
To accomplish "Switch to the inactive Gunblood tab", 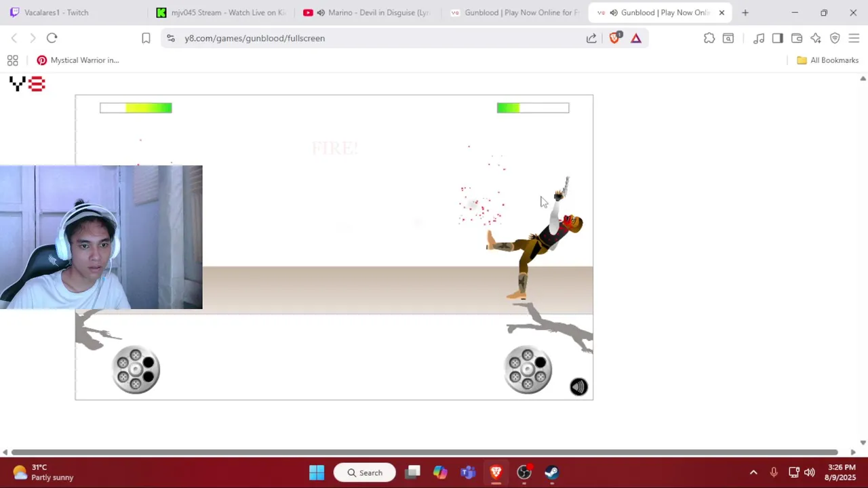I will click(515, 12).
